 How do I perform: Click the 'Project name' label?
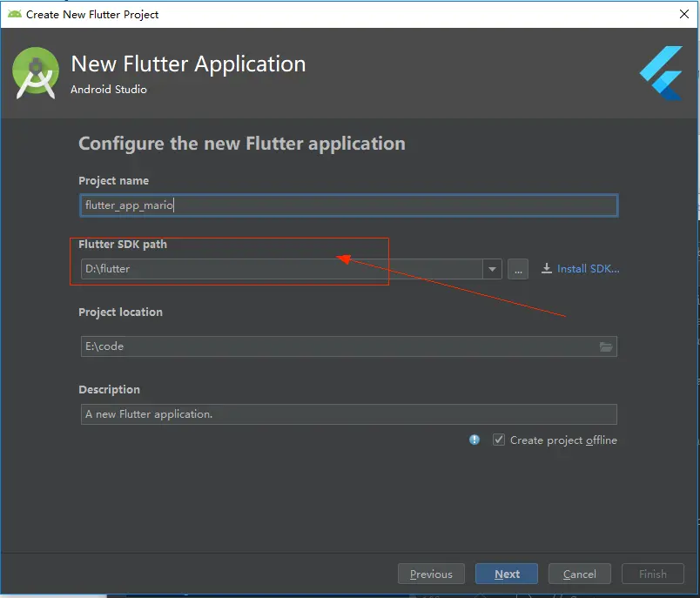coord(113,181)
